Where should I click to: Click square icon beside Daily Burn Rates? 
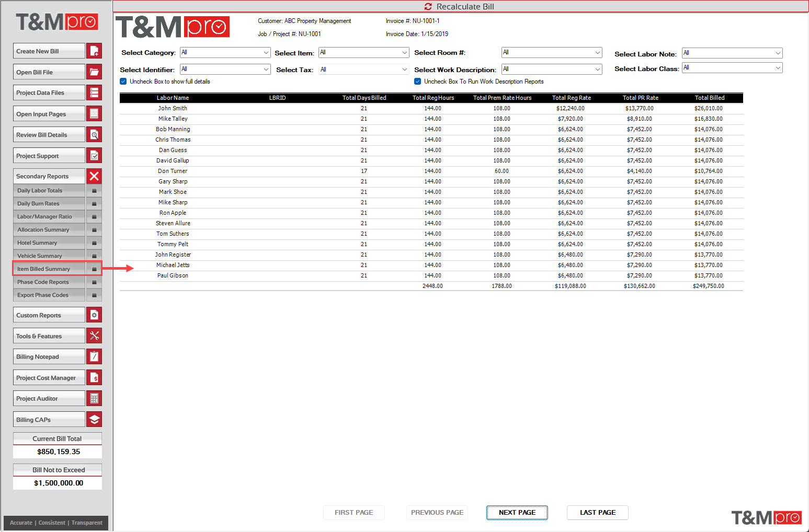point(94,204)
